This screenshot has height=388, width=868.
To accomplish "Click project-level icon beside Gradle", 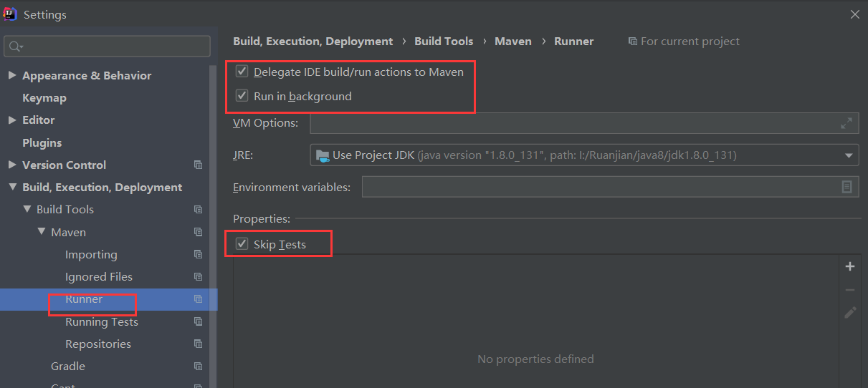I will (199, 366).
